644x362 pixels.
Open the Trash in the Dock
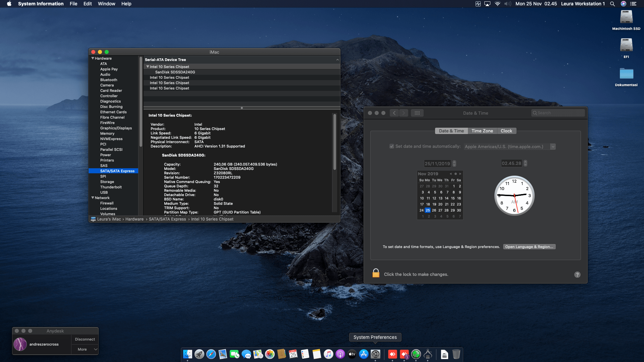click(x=456, y=354)
